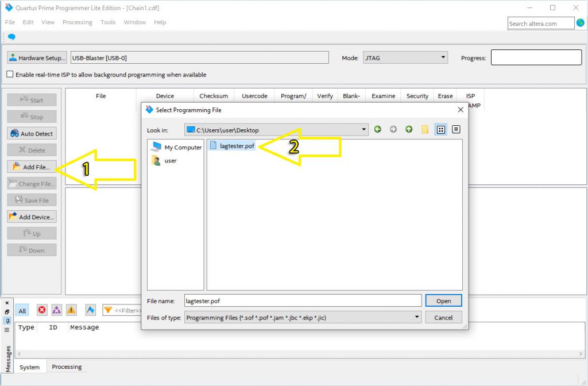This screenshot has width=588, height=386.
Task: Click the green back arrow in dialog
Action: pyautogui.click(x=378, y=129)
